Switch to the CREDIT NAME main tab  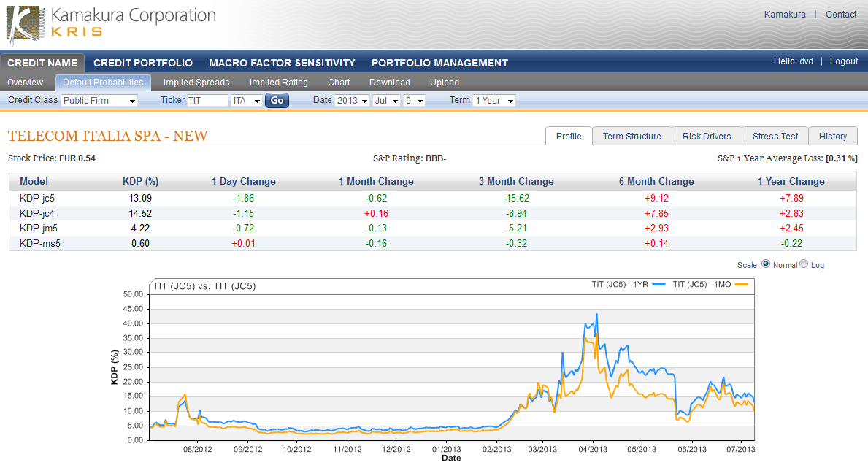pos(42,63)
